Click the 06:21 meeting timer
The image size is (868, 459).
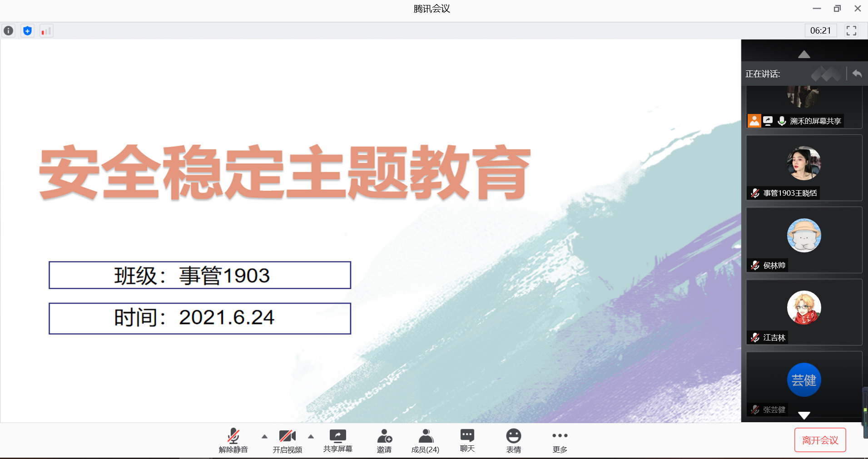coord(820,30)
